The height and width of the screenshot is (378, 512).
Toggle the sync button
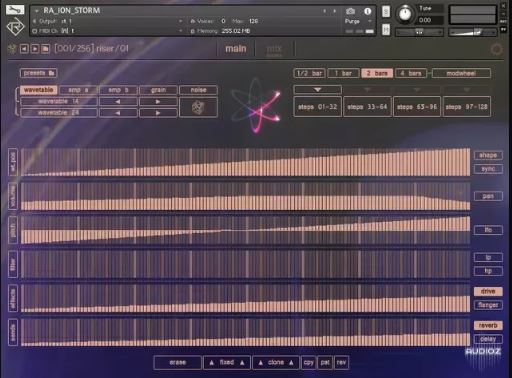point(488,169)
